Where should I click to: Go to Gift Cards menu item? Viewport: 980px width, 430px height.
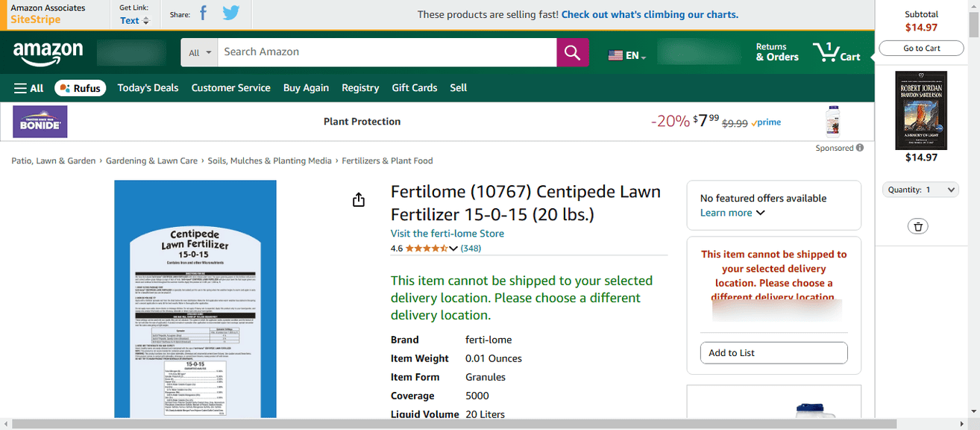[x=414, y=88]
